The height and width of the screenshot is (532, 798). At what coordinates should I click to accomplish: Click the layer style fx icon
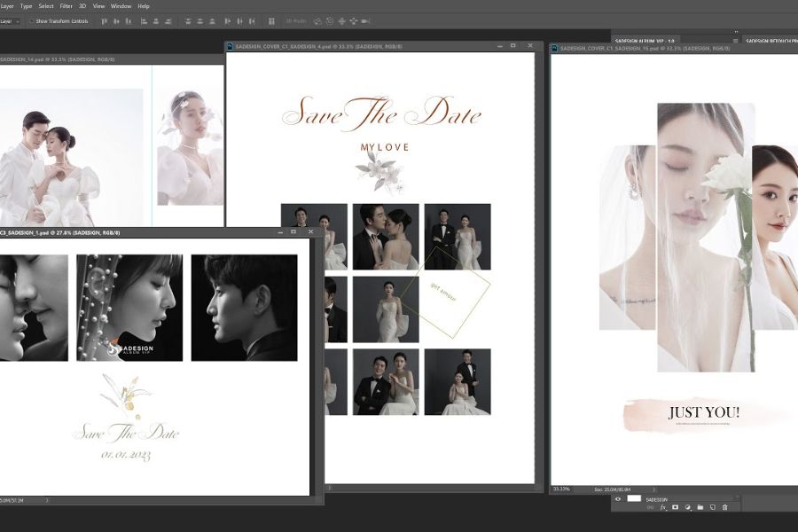click(x=662, y=507)
